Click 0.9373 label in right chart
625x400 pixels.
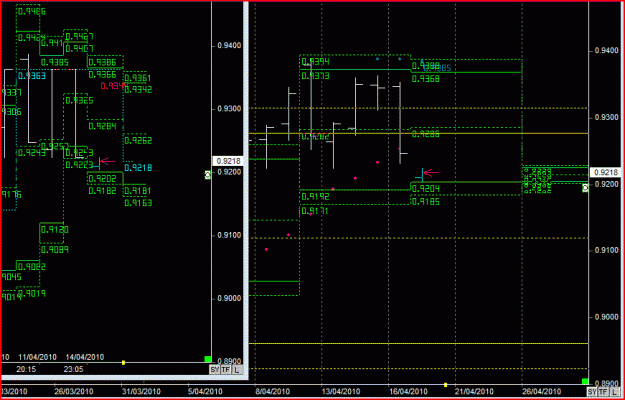(x=315, y=76)
